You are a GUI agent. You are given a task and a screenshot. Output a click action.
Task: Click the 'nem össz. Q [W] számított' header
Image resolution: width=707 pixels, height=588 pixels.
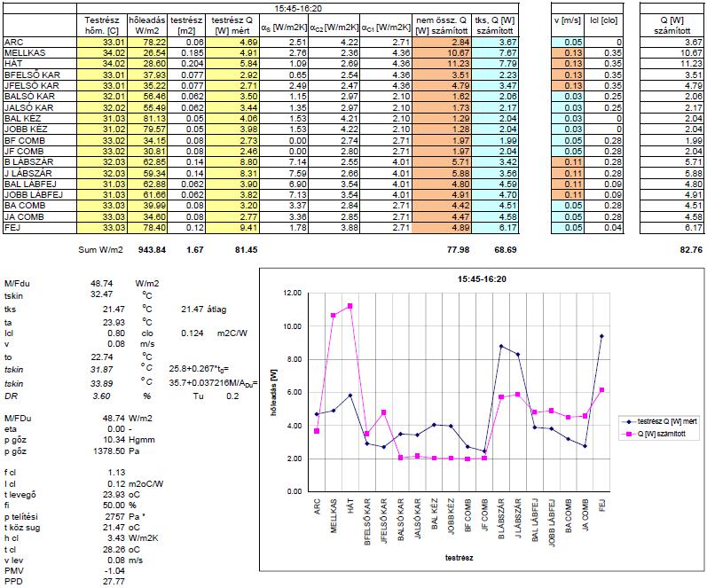tap(442, 26)
